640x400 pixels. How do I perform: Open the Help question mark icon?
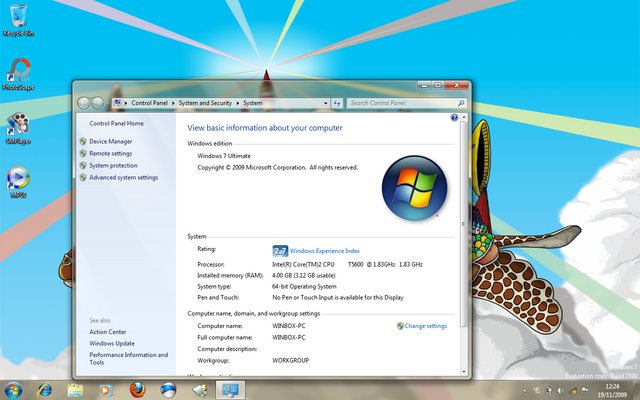[454, 118]
